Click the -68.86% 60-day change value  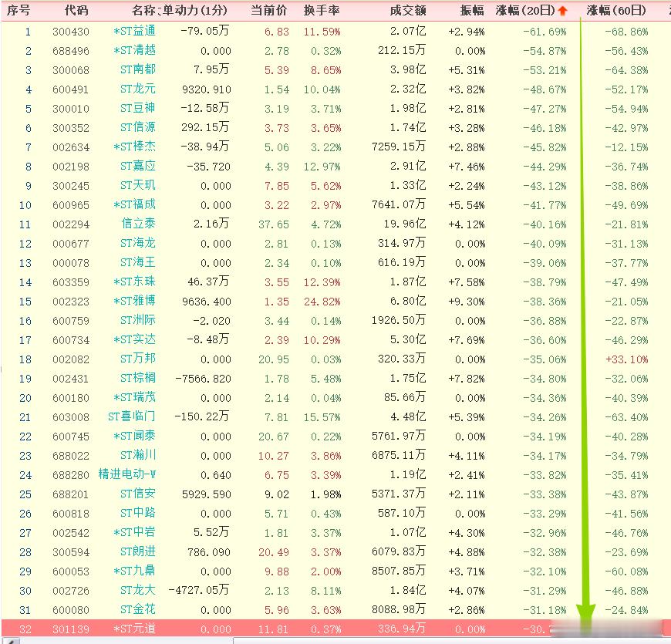[x=627, y=32]
